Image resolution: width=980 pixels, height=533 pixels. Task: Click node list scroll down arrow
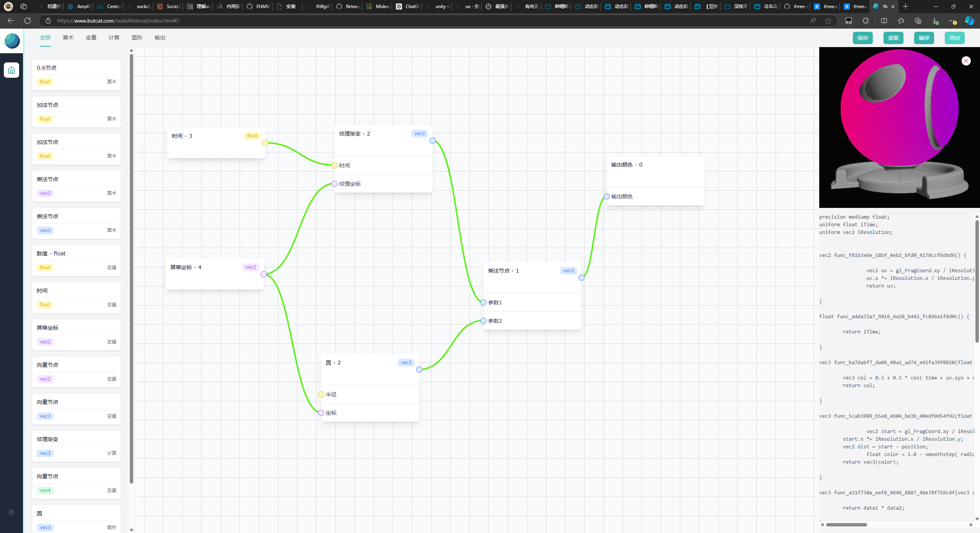pos(131,530)
